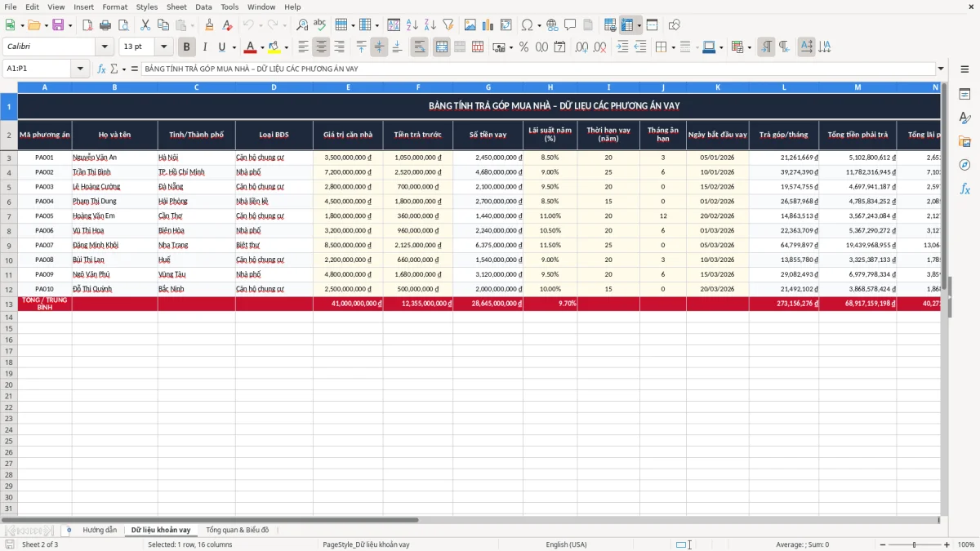Viewport: 980px width, 551px height.
Task: Select row 13 header
Action: point(9,304)
